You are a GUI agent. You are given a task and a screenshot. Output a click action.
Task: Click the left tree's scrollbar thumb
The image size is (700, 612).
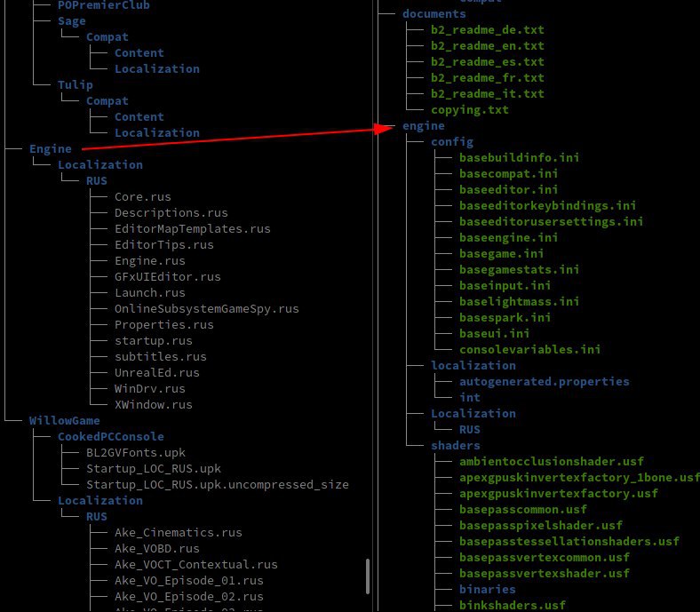click(368, 576)
